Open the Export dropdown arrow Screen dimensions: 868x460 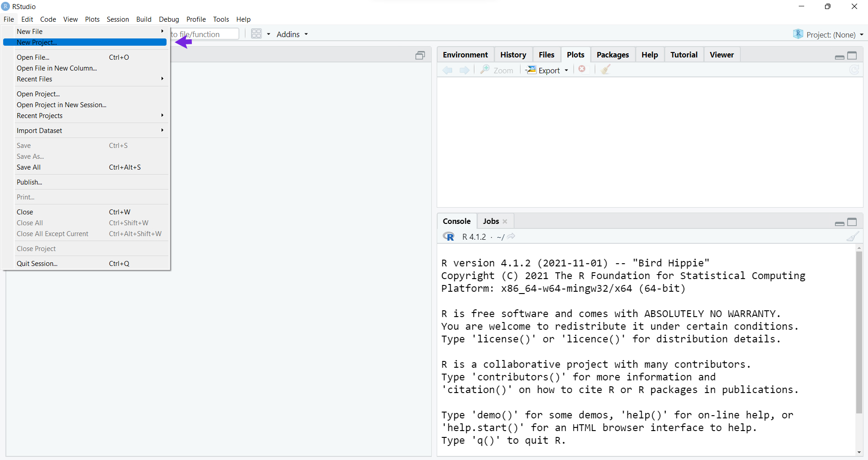566,71
